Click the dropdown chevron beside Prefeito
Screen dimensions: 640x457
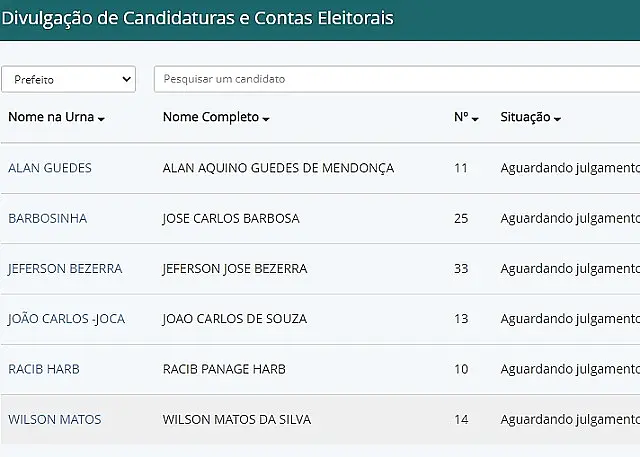click(x=127, y=79)
